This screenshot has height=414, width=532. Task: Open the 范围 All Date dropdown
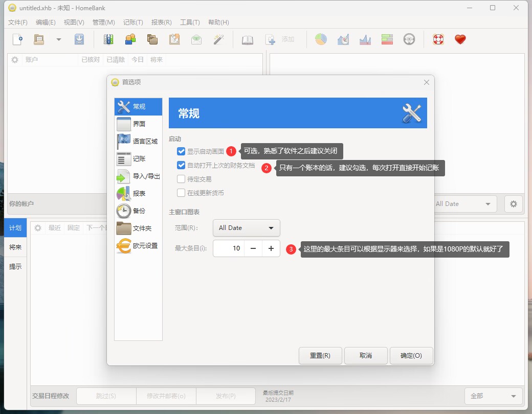pyautogui.click(x=246, y=228)
